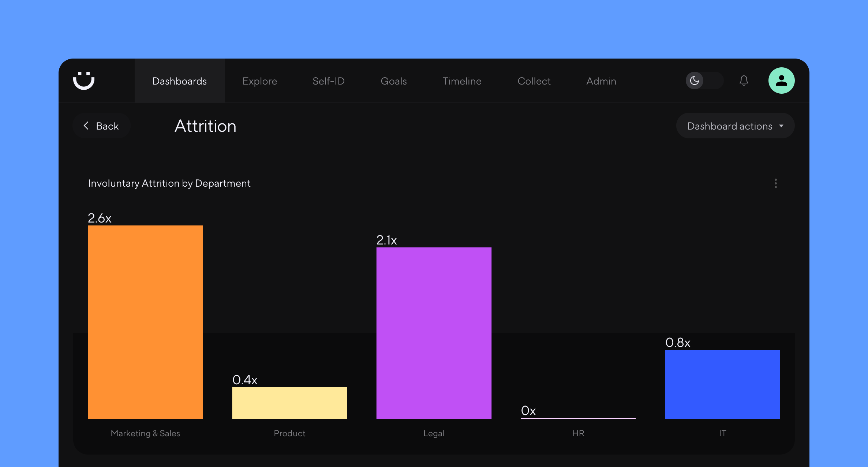Click the back button label
Screen dimensions: 868x467
107,126
